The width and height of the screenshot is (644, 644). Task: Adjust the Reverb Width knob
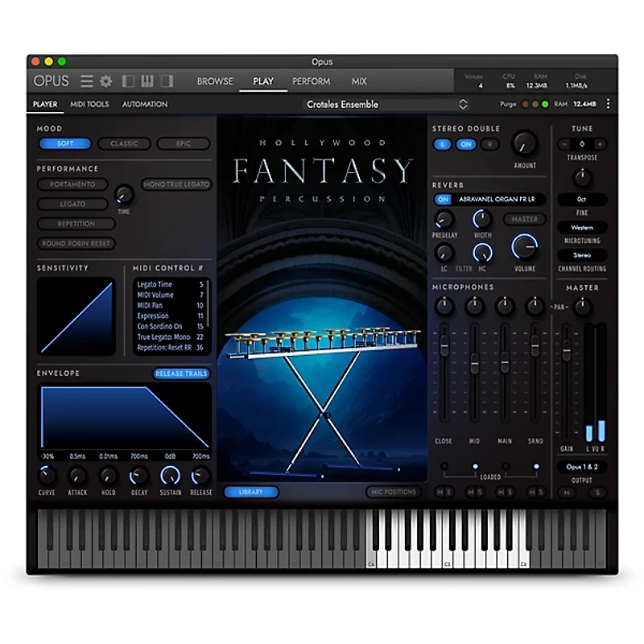click(482, 219)
